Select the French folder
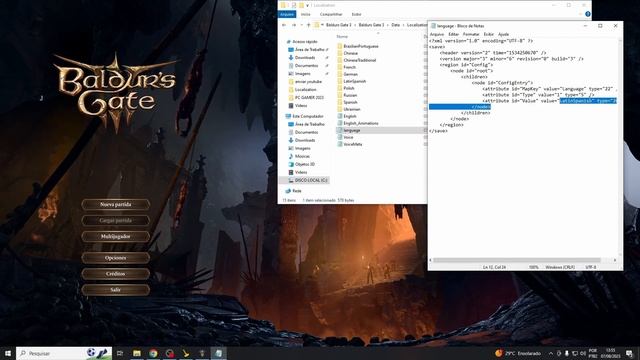Viewport: 640px width, 360px height. (349, 67)
